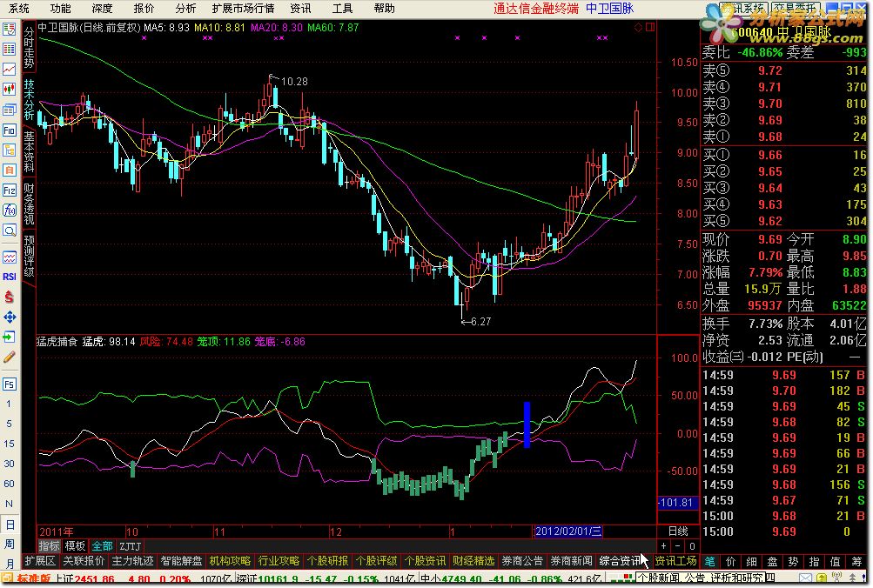Select the 笔 tick details tab
Viewport: 873px width, 588px height.
pos(710,561)
